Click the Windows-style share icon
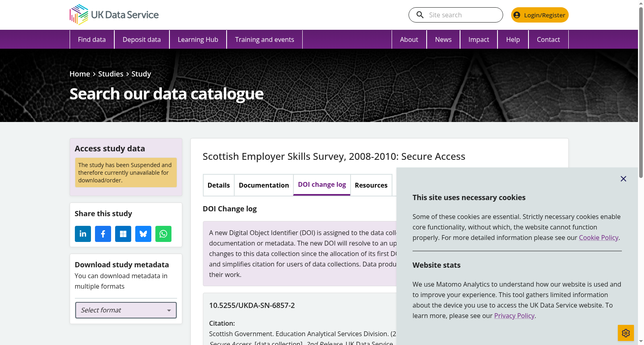This screenshot has height=345, width=644. coord(123,234)
